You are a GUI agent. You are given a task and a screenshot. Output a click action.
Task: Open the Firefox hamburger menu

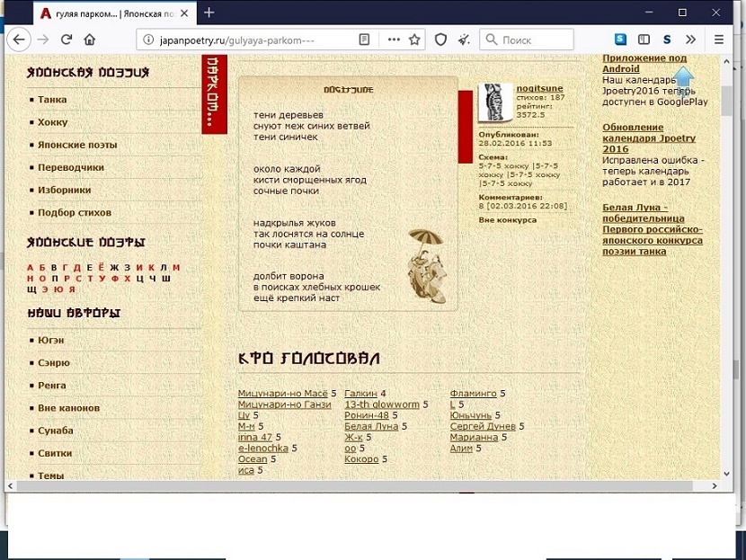pos(719,40)
